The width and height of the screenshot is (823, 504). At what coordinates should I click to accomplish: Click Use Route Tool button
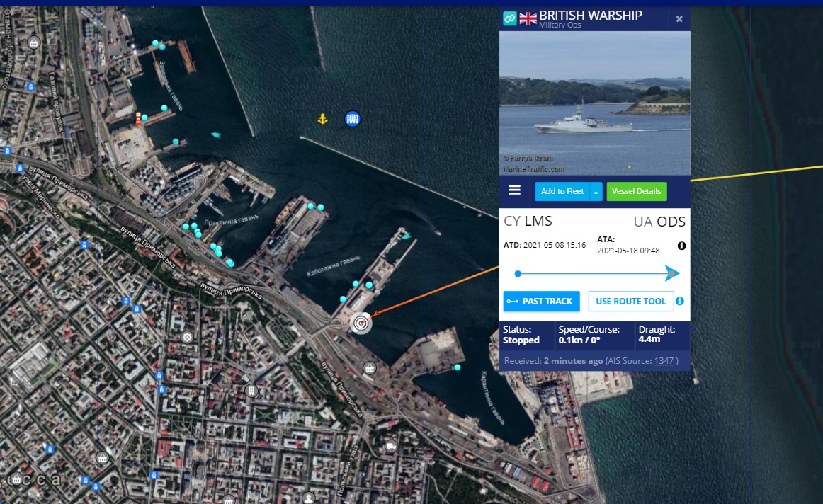click(x=630, y=301)
